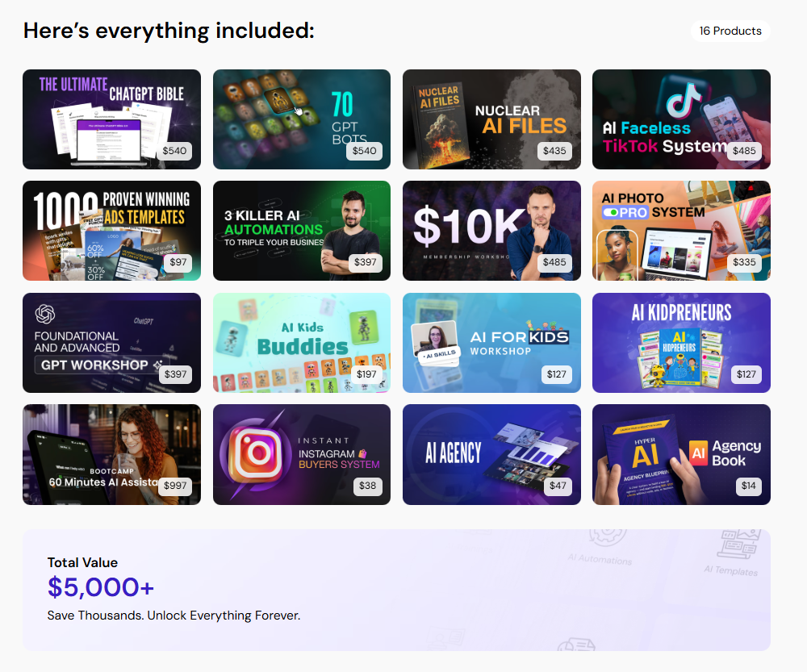Click the $997 price tag
807x672 pixels.
pyautogui.click(x=175, y=486)
